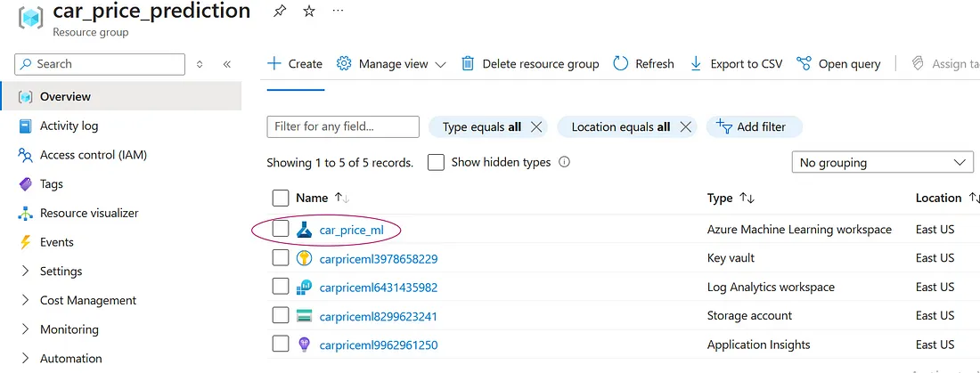Screen dimensions: 980x373
Task: Click the Add filter button
Action: 755,126
